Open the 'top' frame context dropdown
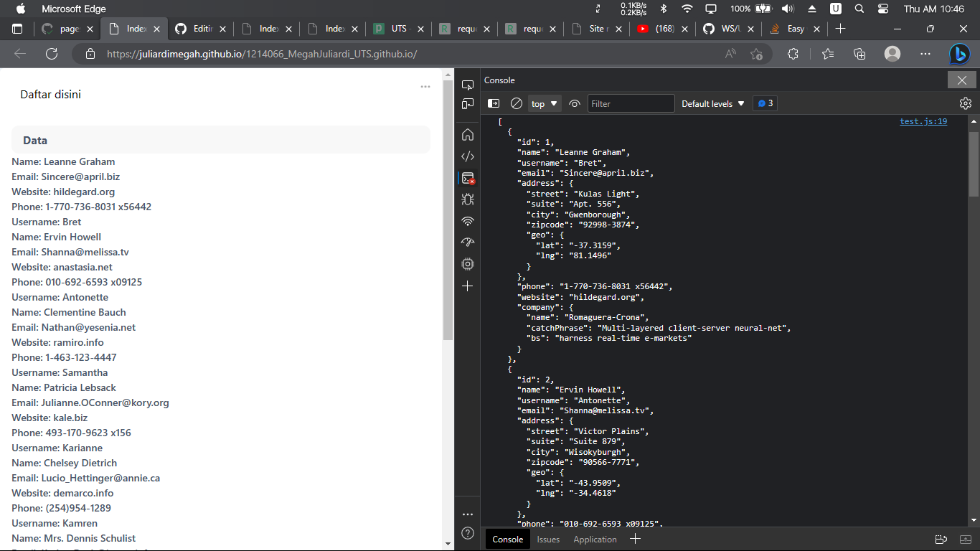This screenshot has width=980, height=551. (x=544, y=103)
